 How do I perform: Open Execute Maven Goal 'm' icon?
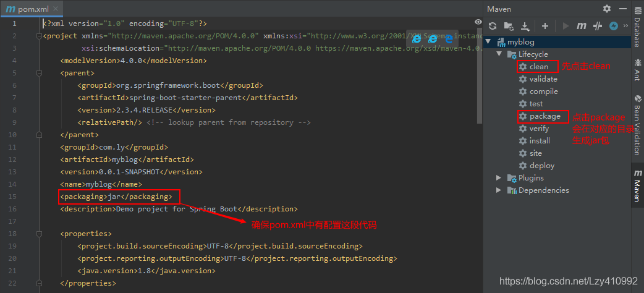click(581, 26)
